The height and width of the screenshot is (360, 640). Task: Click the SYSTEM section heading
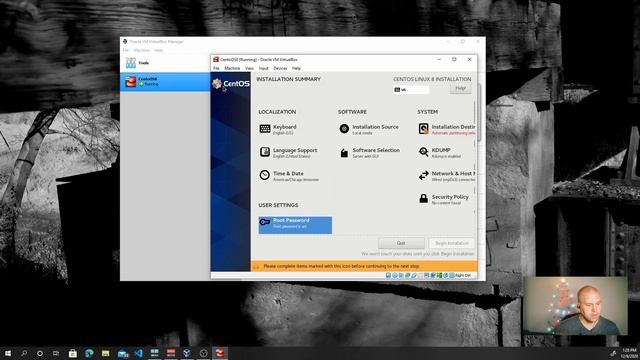(x=427, y=112)
